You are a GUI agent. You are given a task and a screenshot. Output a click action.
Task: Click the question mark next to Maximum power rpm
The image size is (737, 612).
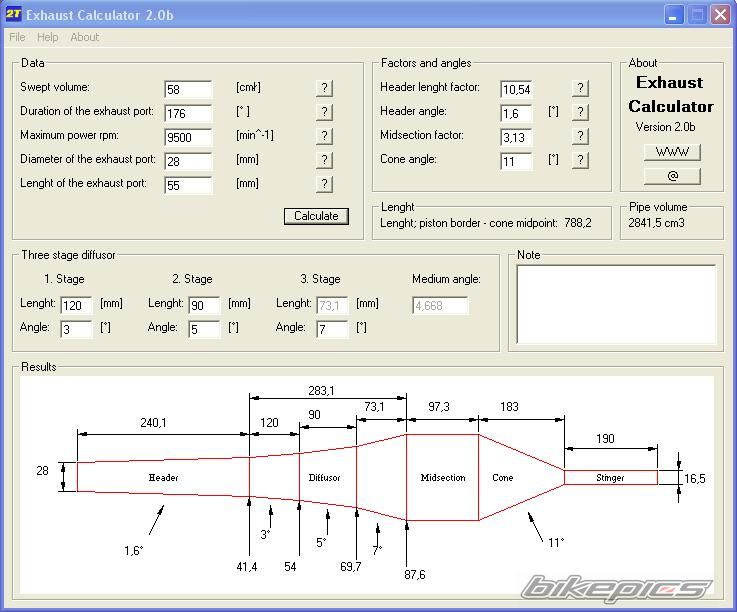(x=324, y=136)
